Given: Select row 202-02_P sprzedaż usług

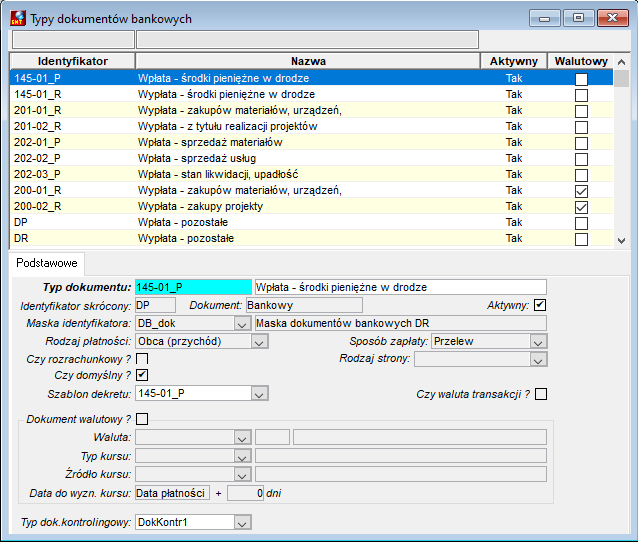Looking at the screenshot, I should (x=311, y=158).
